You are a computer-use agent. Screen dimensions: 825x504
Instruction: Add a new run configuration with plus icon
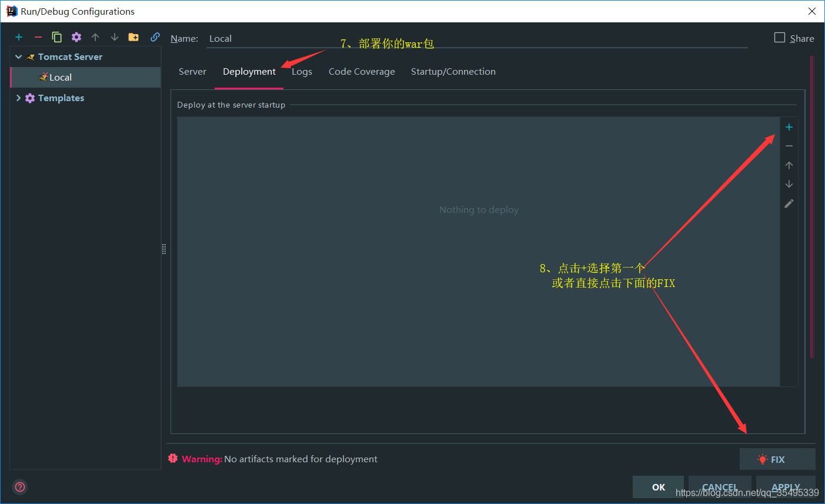click(19, 37)
